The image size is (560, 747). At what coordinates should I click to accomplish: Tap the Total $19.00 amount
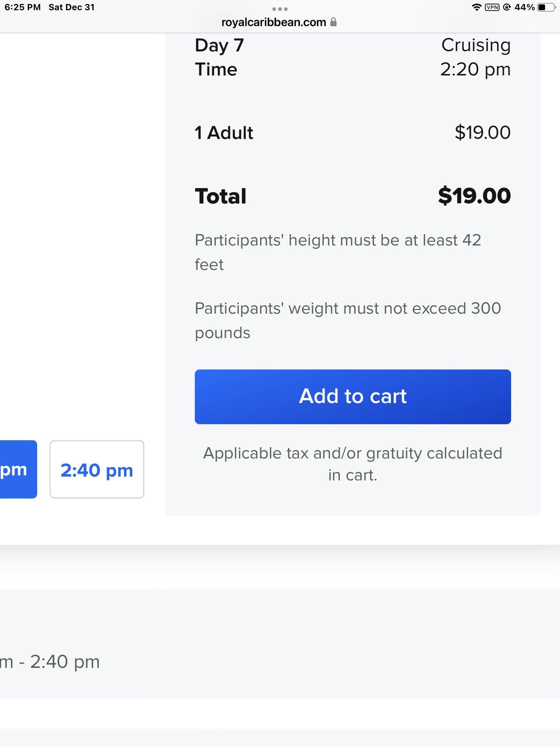pyautogui.click(x=474, y=196)
